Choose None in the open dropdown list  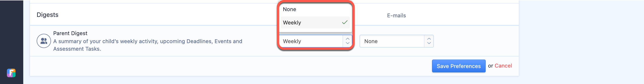click(315, 9)
